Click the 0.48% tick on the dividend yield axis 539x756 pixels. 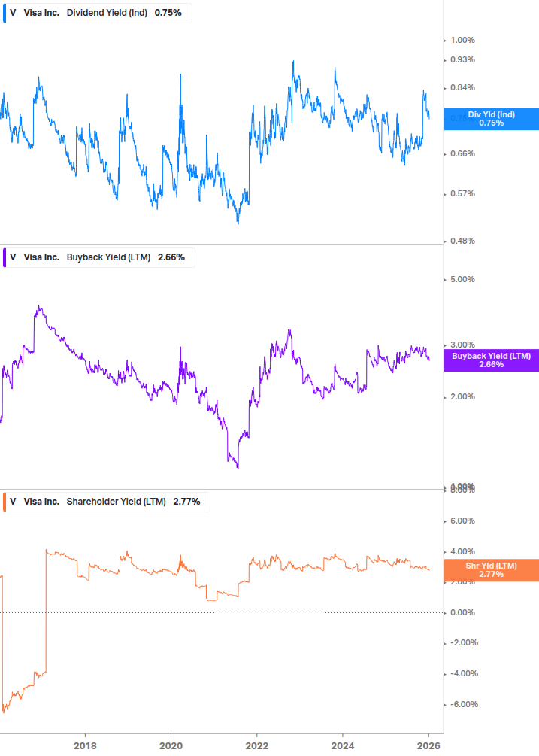tap(462, 241)
